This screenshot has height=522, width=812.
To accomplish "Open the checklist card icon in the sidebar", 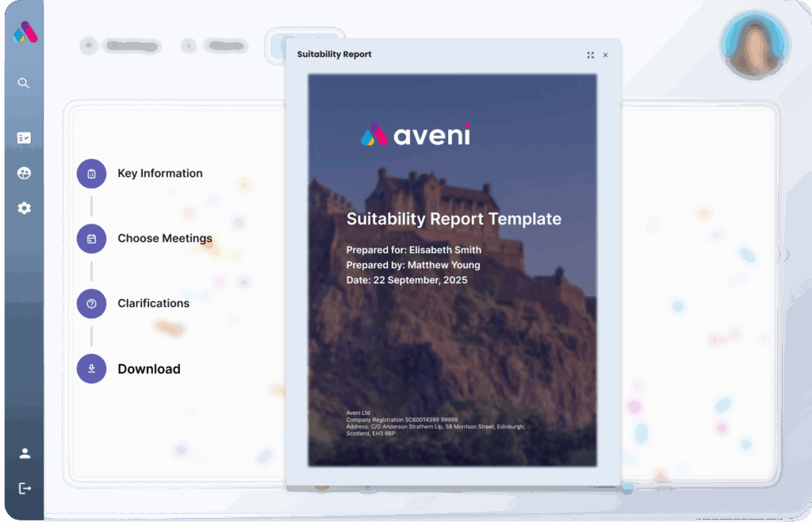I will point(24,138).
